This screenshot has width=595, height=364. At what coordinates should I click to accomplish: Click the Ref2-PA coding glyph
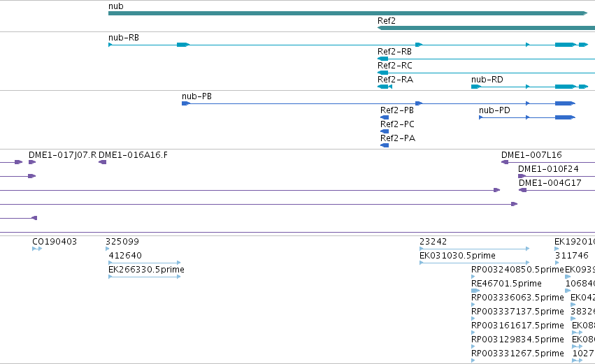pos(385,145)
